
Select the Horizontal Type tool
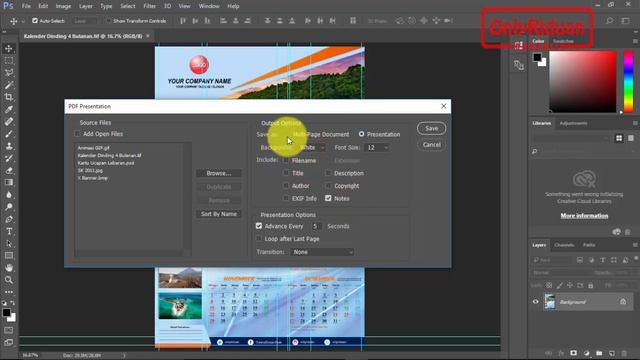(9, 231)
